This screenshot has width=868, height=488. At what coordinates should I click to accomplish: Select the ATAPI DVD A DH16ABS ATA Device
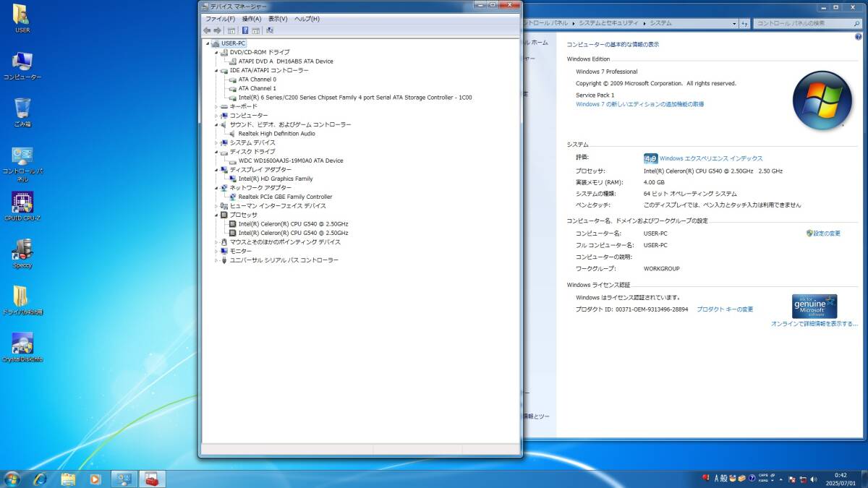coord(286,61)
